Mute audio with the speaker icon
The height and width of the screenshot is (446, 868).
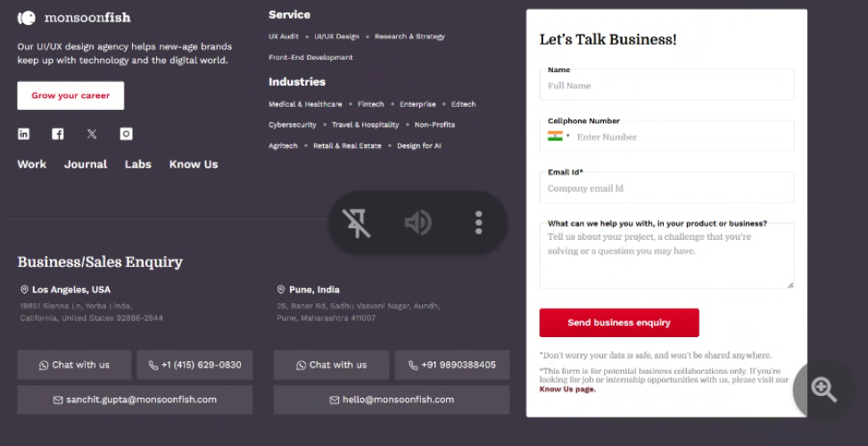(x=417, y=222)
